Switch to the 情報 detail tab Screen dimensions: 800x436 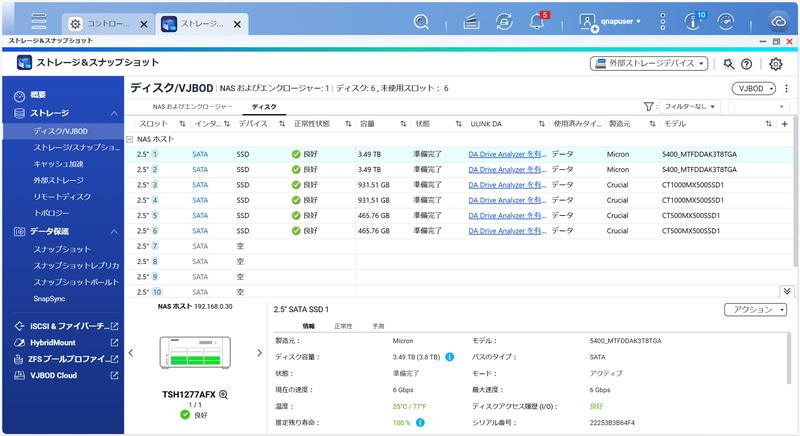point(309,326)
